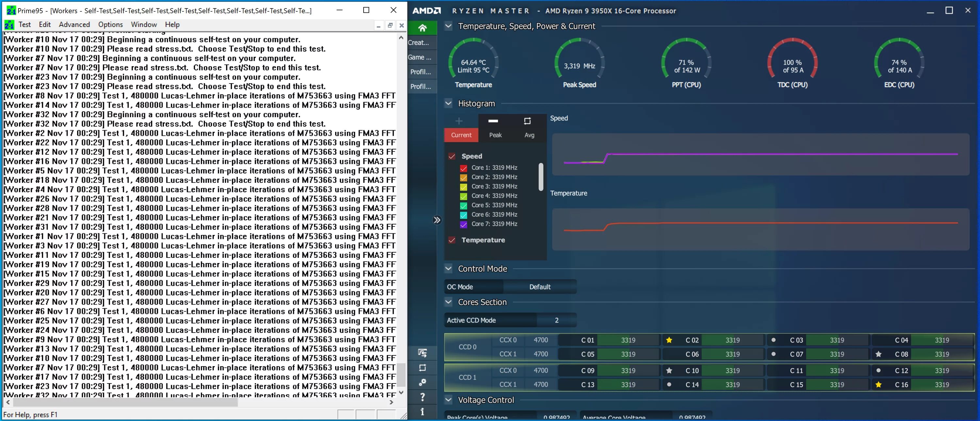Click Prime95 title bar app icon
Image resolution: width=980 pixels, height=421 pixels.
coord(11,11)
